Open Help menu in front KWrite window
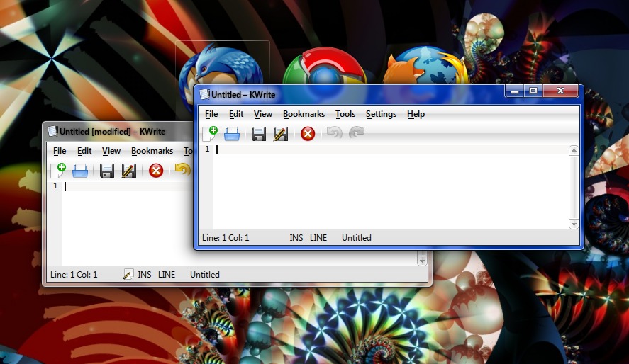 tap(416, 114)
